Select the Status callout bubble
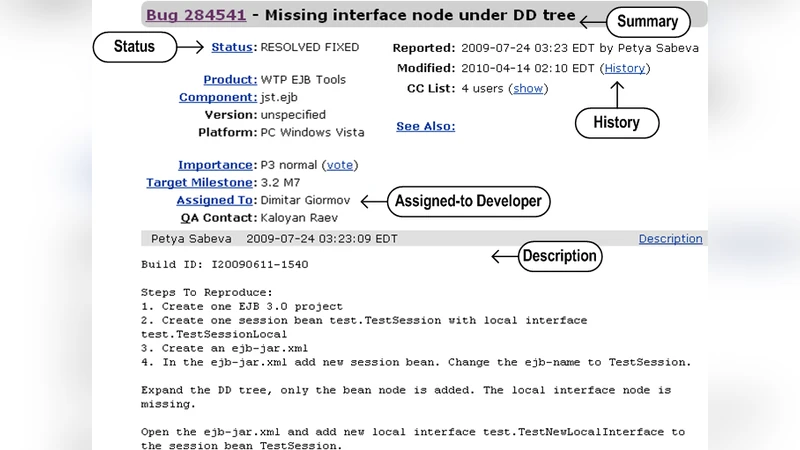 133,46
